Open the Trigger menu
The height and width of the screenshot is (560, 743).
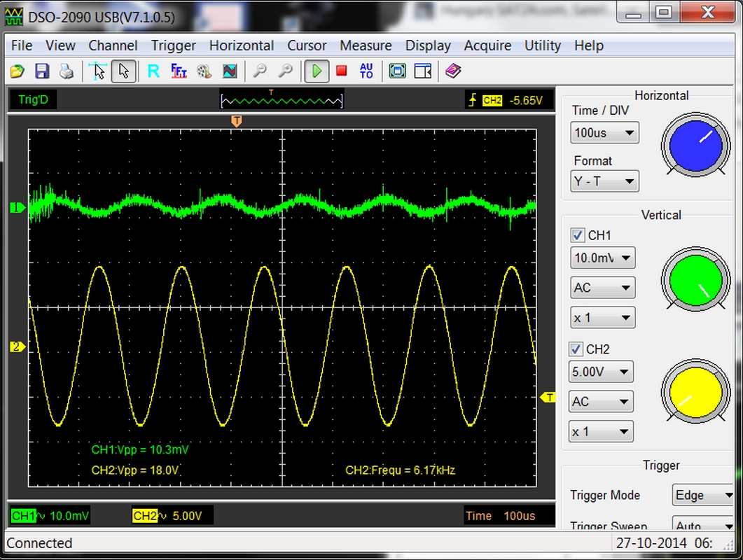[173, 45]
